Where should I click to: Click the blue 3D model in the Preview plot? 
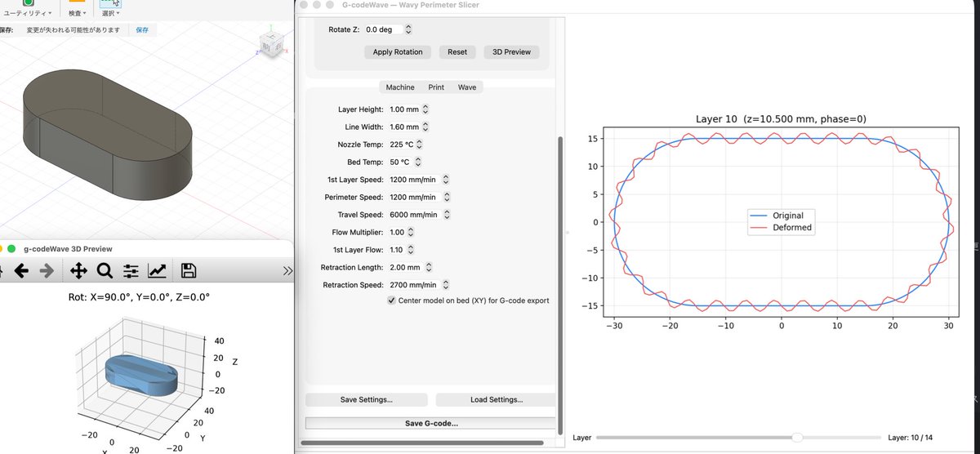tap(140, 376)
